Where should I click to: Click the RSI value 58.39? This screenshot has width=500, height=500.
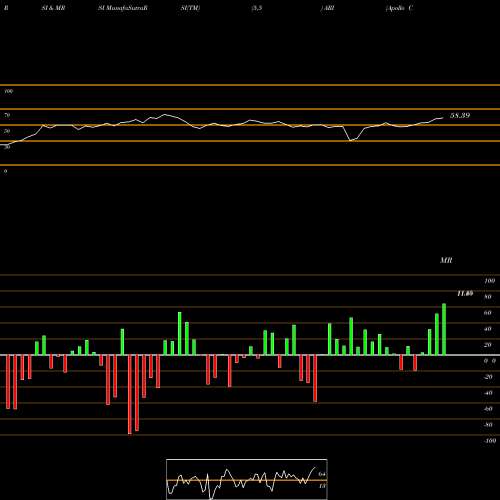[460, 115]
